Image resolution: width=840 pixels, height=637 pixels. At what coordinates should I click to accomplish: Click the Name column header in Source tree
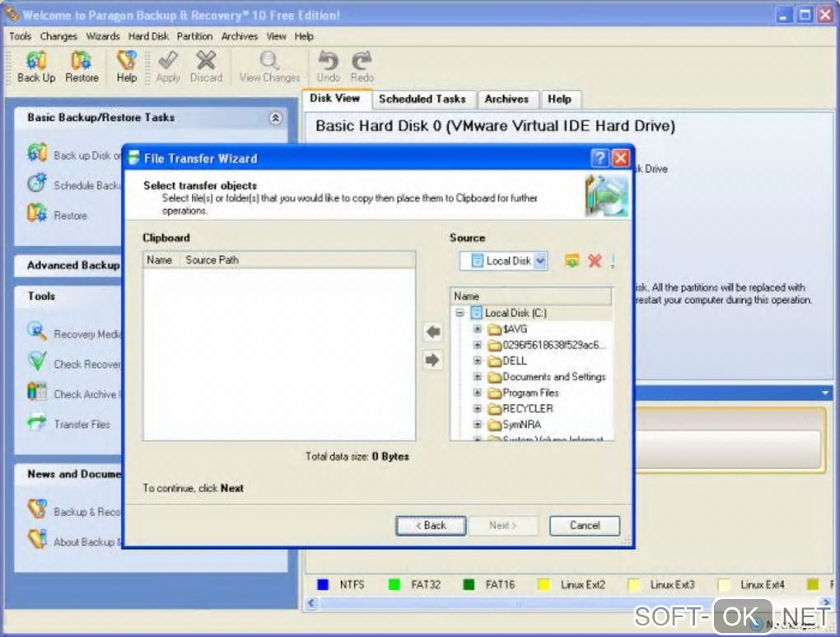[531, 296]
